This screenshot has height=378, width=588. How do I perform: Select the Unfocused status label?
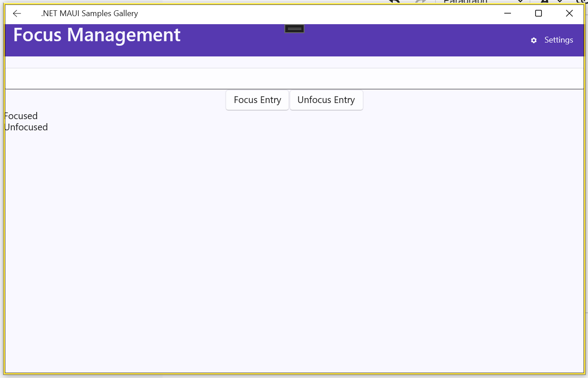click(x=26, y=127)
